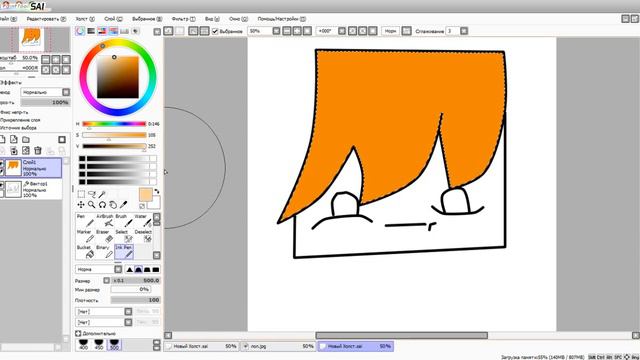Click the horizontal canvas scrollbar
The image size is (640, 360).
click(402, 336)
